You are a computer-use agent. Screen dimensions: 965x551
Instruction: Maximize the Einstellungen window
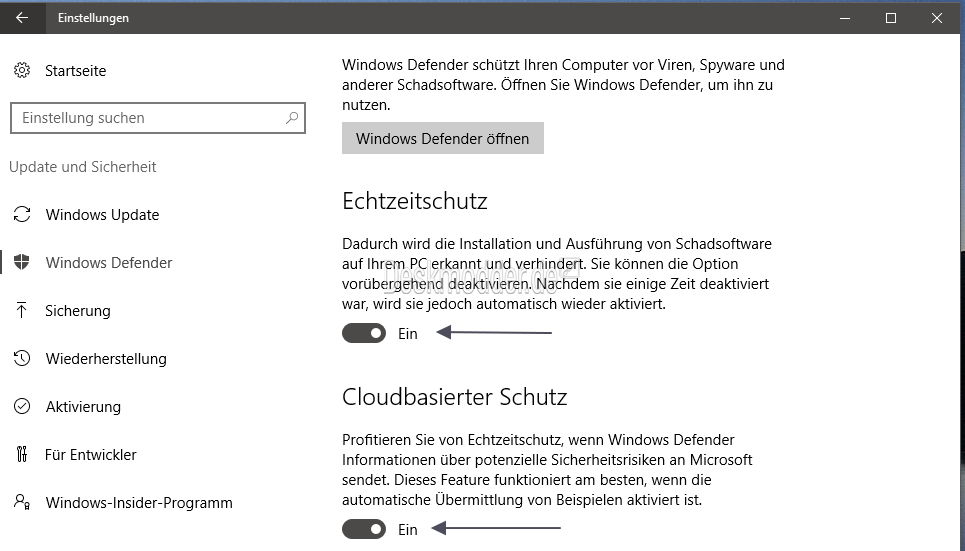(x=891, y=18)
